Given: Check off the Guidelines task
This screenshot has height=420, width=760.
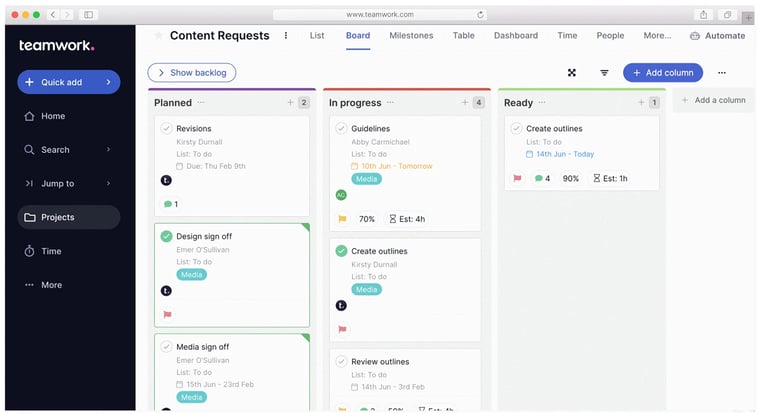Looking at the screenshot, I should [x=341, y=129].
